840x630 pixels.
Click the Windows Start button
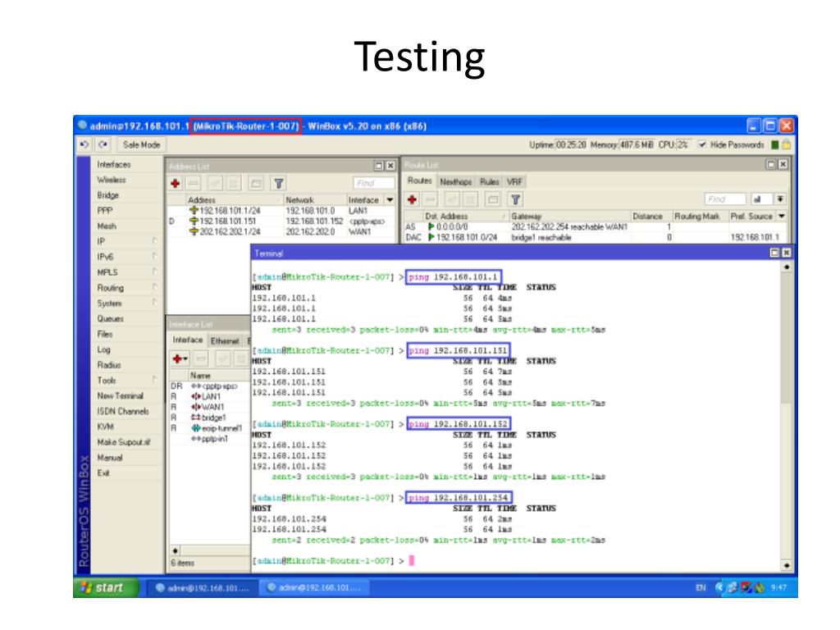pos(106,587)
